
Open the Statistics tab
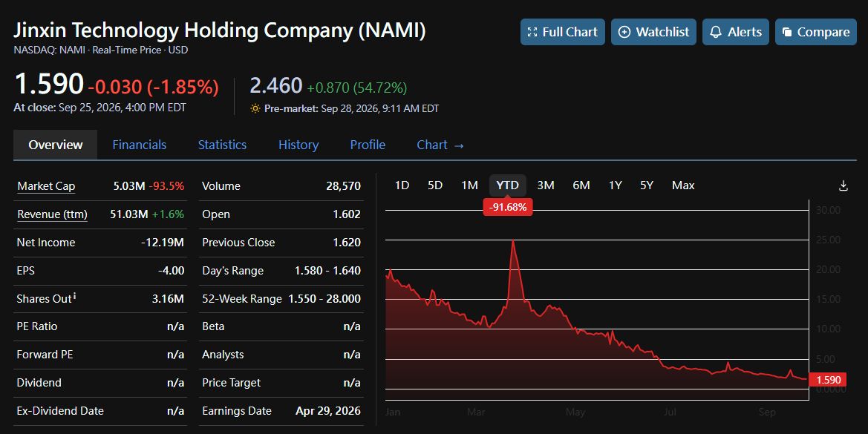point(222,145)
